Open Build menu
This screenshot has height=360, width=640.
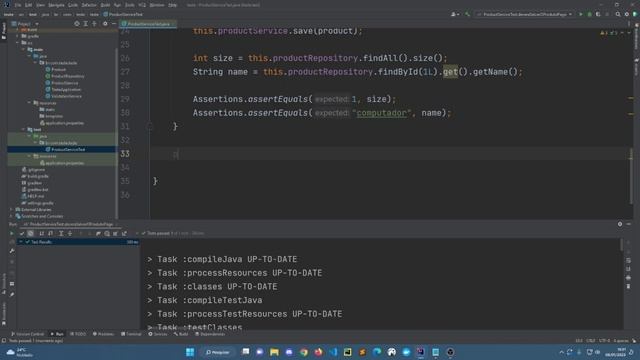(105, 5)
